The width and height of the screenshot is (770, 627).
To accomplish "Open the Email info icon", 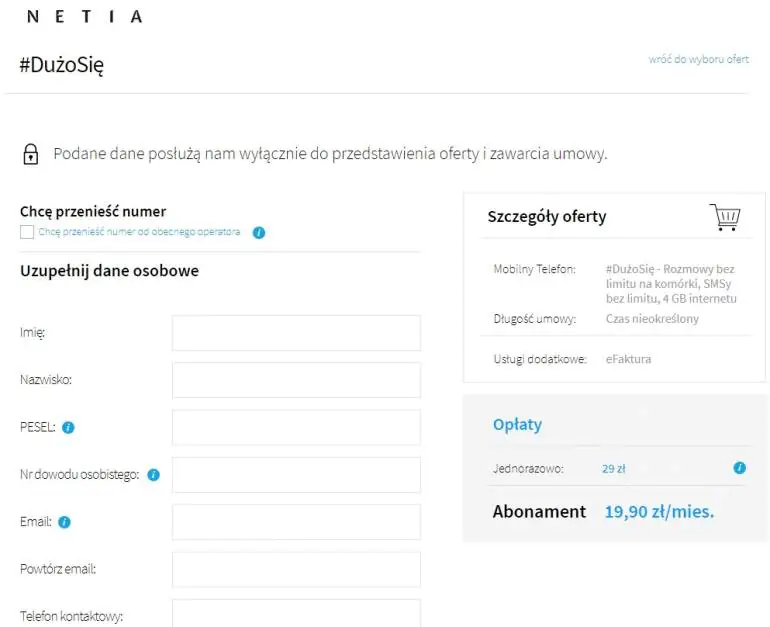I will [x=64, y=522].
